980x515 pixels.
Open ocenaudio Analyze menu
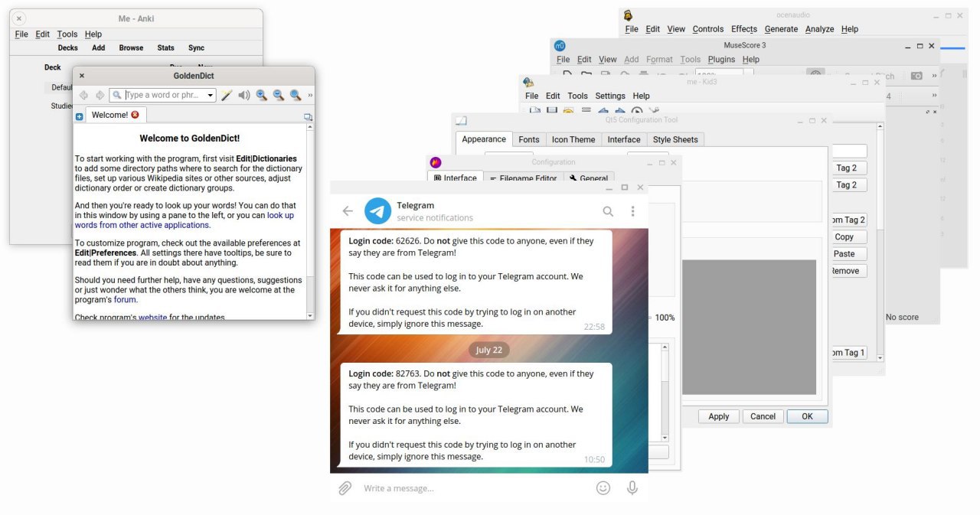click(819, 29)
